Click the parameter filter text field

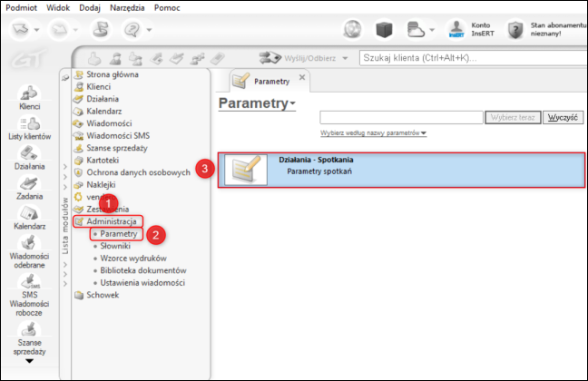pyautogui.click(x=401, y=117)
